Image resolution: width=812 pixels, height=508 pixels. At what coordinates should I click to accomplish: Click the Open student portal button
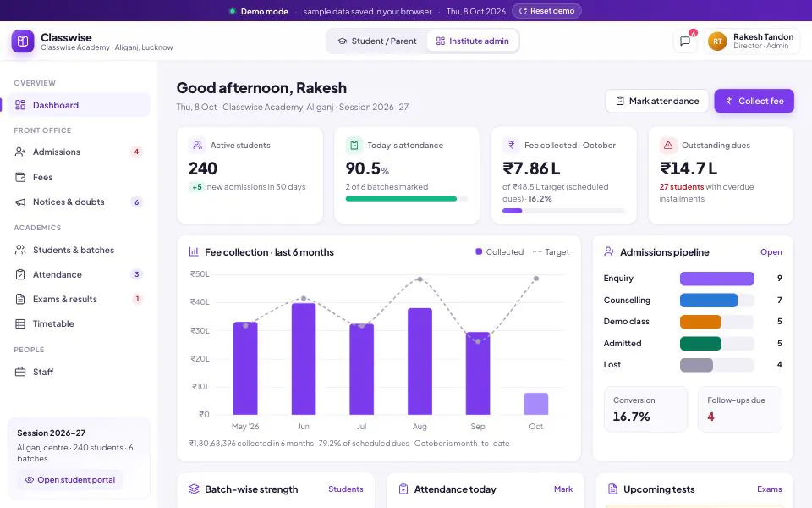(70, 480)
